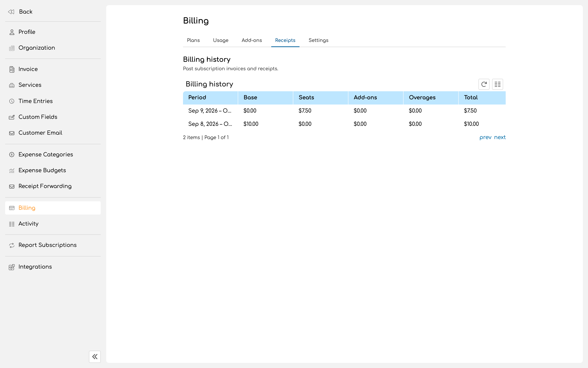
Task: Click the Time Entries clock icon
Action: coord(12,101)
